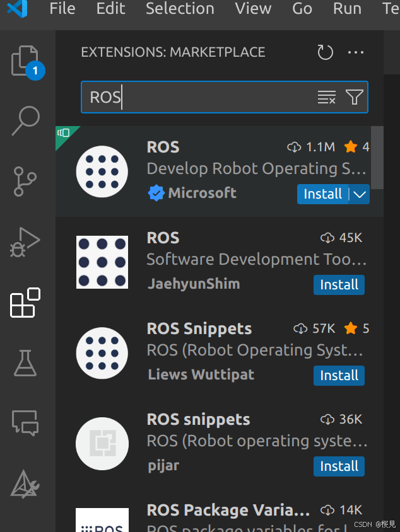
Task: Open the Edit menu
Action: (x=110, y=8)
